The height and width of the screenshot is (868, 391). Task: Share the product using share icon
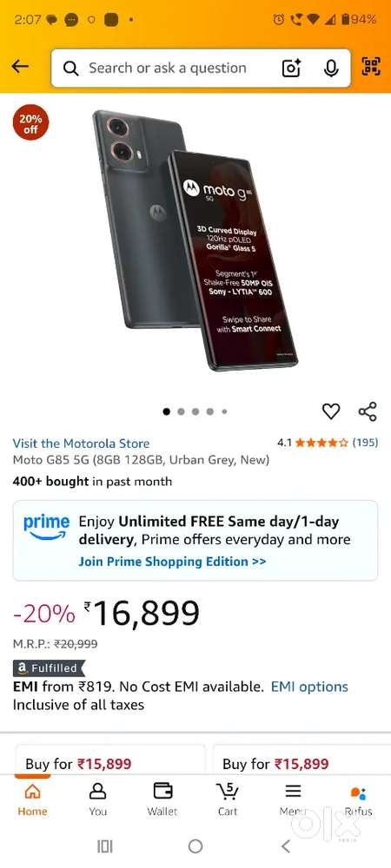368,411
